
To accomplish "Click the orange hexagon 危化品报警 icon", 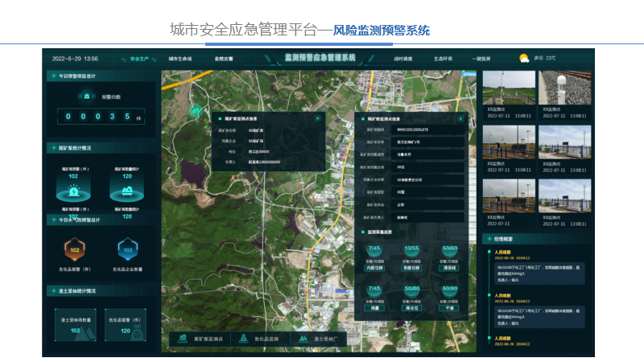I will 74,249.
